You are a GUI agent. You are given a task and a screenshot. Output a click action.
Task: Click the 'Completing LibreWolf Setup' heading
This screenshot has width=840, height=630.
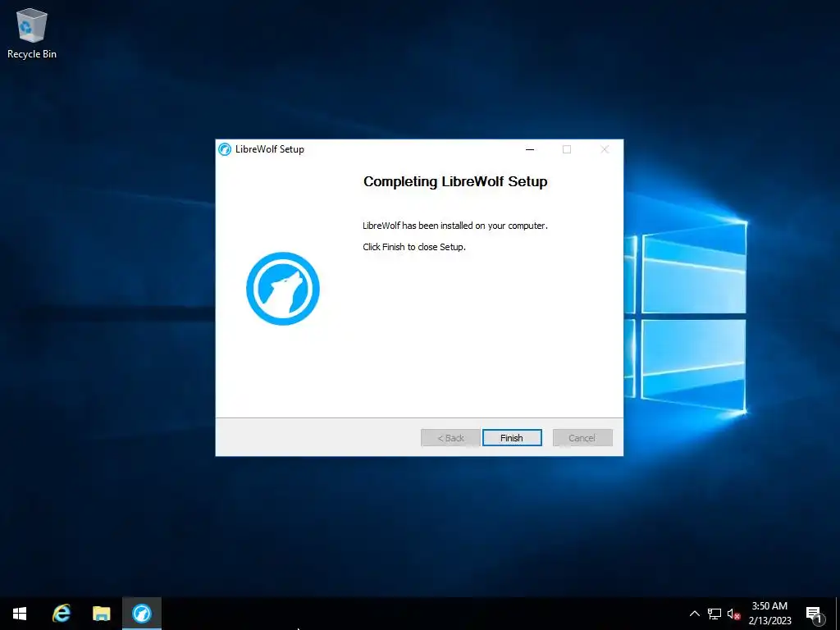[455, 181]
